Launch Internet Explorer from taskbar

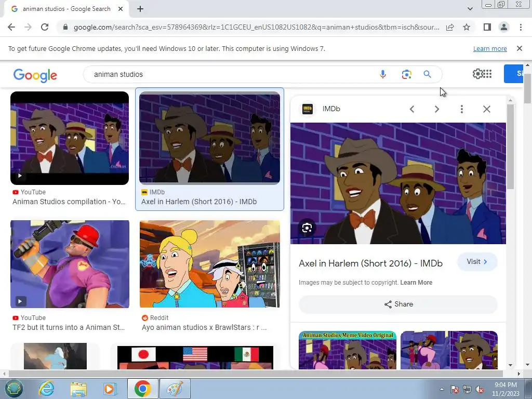(46, 389)
